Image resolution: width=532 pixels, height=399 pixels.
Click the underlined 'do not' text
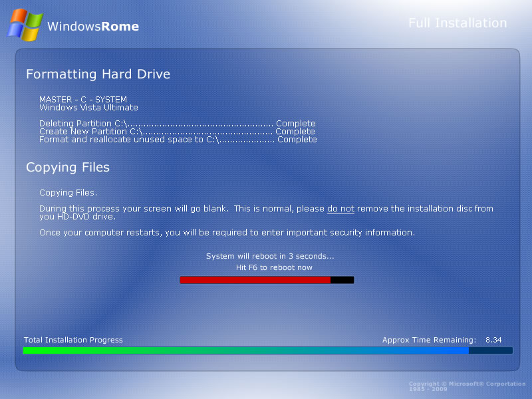pyautogui.click(x=340, y=209)
